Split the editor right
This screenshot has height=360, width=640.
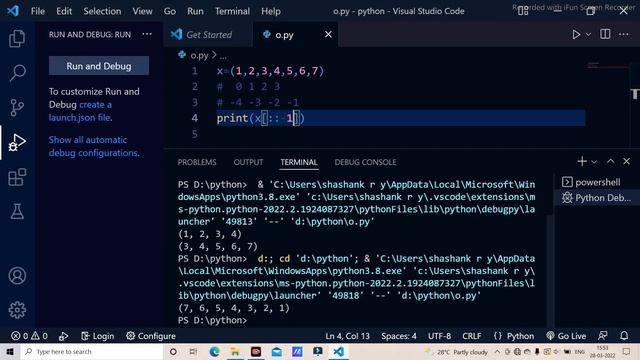[605, 34]
